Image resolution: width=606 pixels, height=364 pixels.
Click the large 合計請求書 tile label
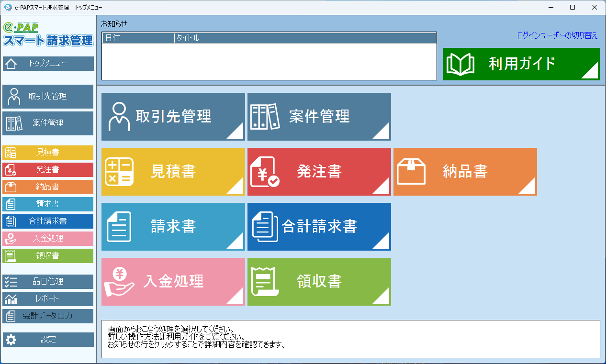pyautogui.click(x=319, y=226)
